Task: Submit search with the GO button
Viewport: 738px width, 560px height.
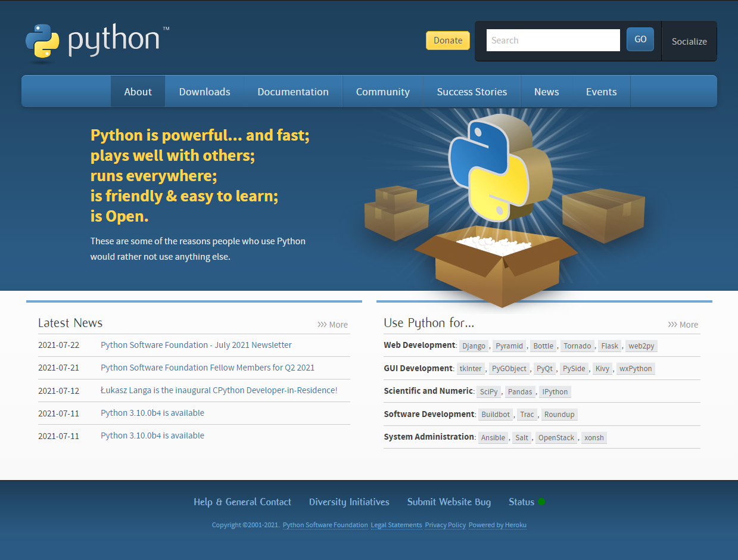Action: 640,39
